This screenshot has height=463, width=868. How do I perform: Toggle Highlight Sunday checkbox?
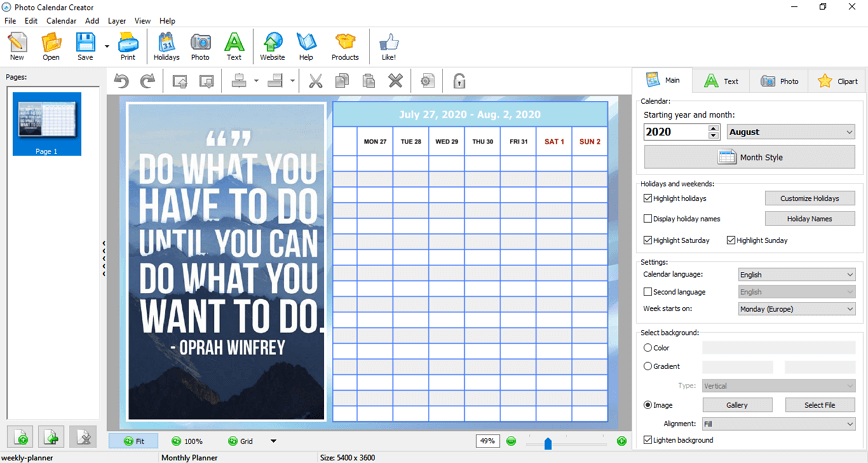(x=731, y=240)
